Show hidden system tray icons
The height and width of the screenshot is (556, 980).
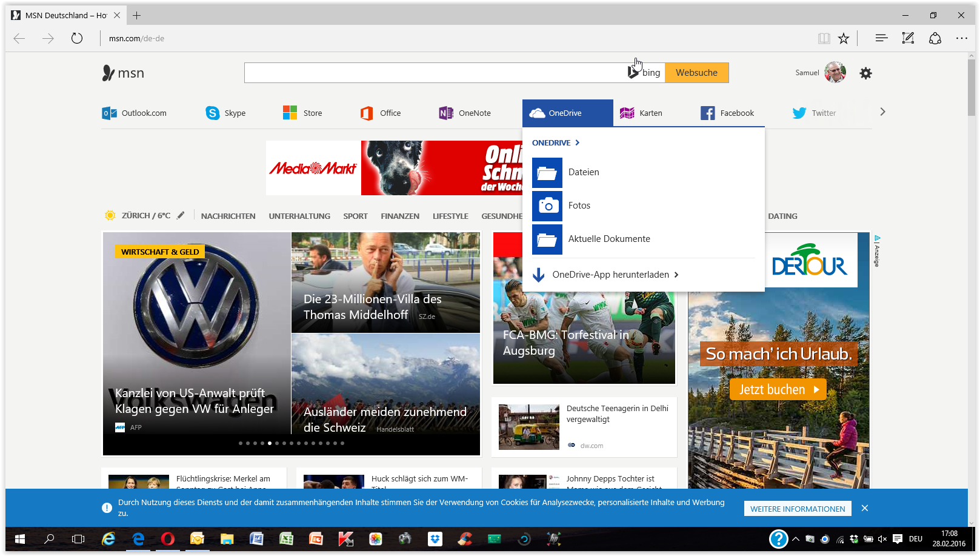tap(796, 539)
